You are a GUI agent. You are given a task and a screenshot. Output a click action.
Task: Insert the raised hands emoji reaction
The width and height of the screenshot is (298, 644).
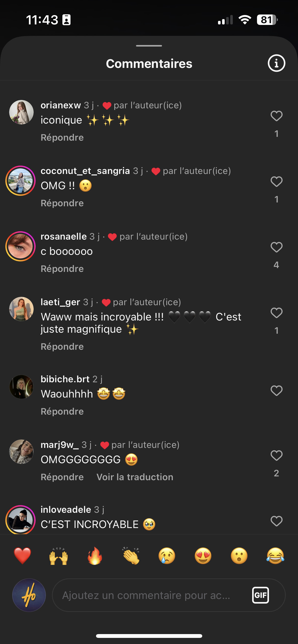tap(59, 556)
